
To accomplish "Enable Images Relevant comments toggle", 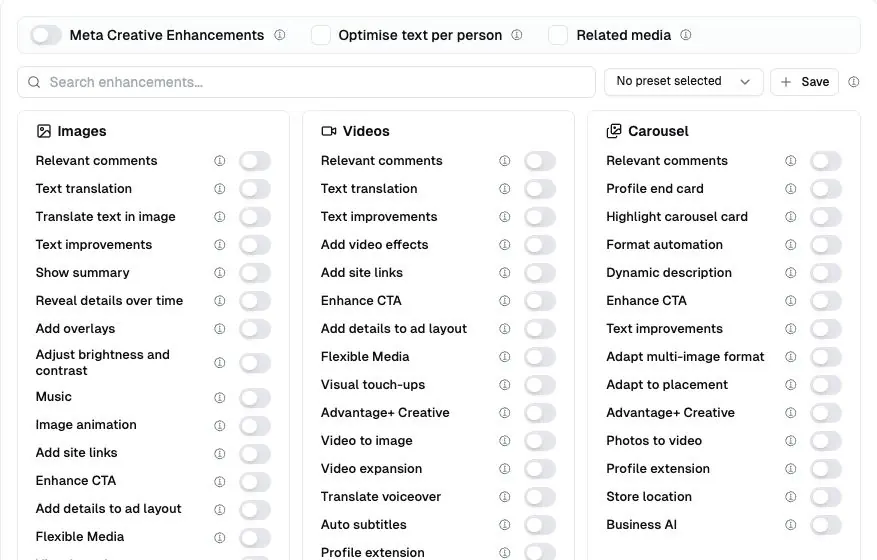I will [255, 161].
